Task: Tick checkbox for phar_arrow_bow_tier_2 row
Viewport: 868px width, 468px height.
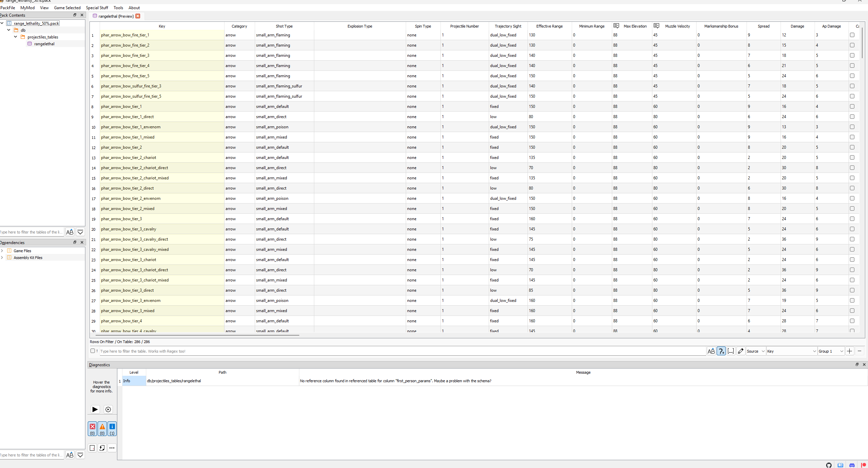Action: click(x=852, y=147)
